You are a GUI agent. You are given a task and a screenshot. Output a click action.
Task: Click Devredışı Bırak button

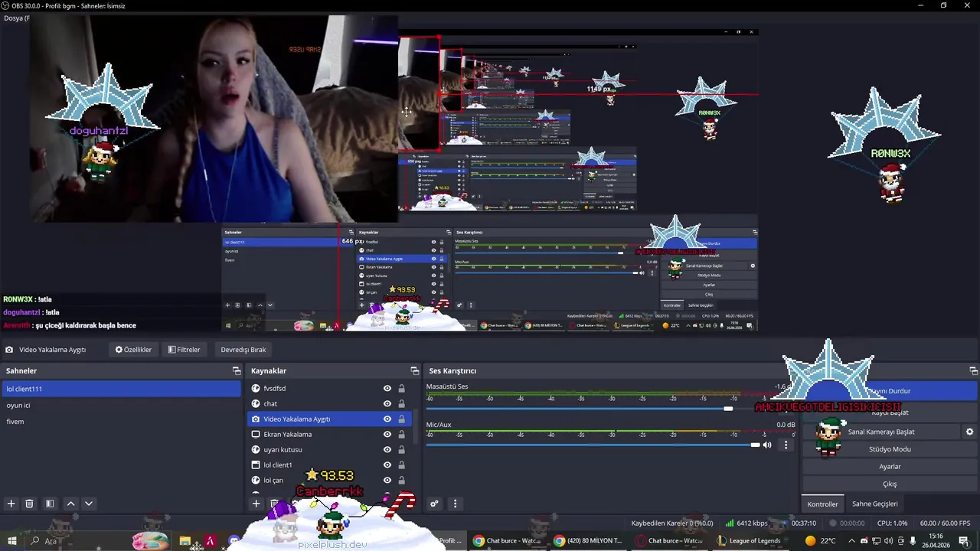[243, 350]
